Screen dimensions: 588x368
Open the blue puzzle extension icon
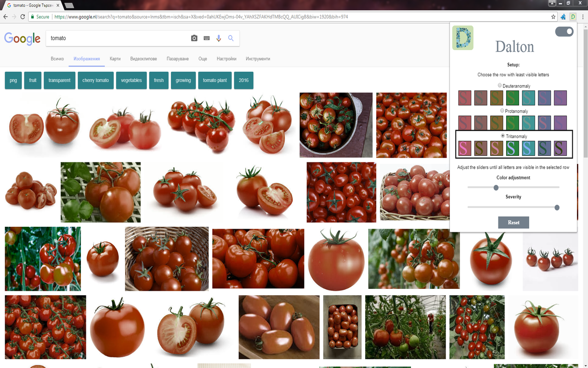tap(563, 17)
